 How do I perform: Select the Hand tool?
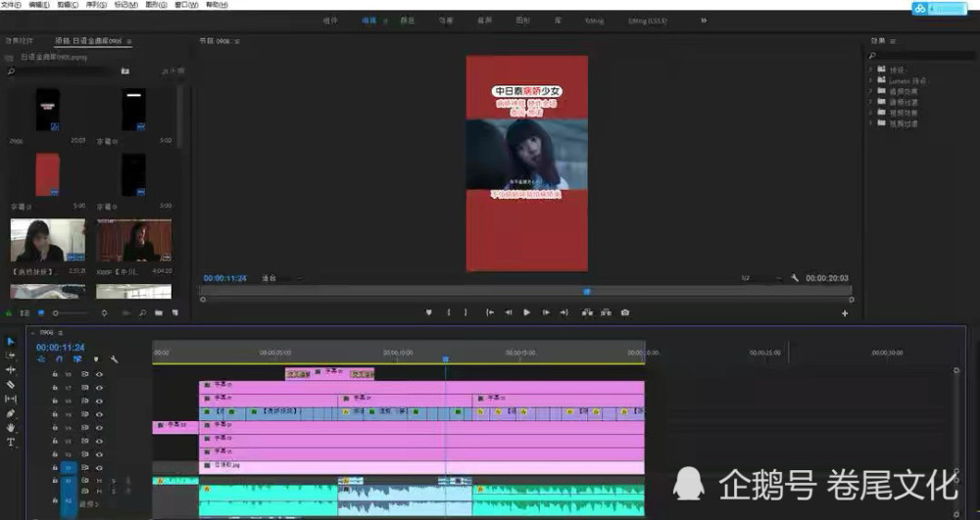pos(11,428)
